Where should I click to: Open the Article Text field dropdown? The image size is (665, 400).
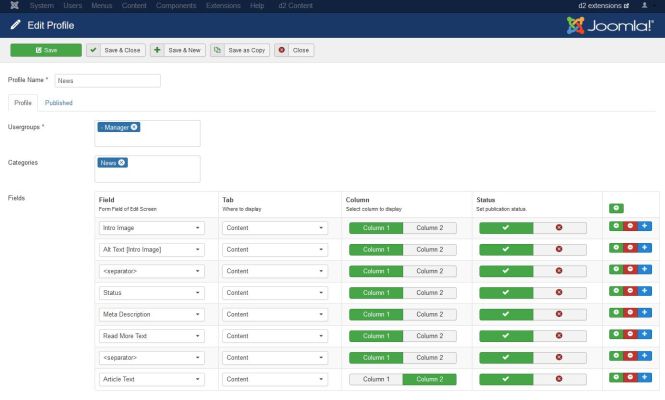tap(151, 379)
